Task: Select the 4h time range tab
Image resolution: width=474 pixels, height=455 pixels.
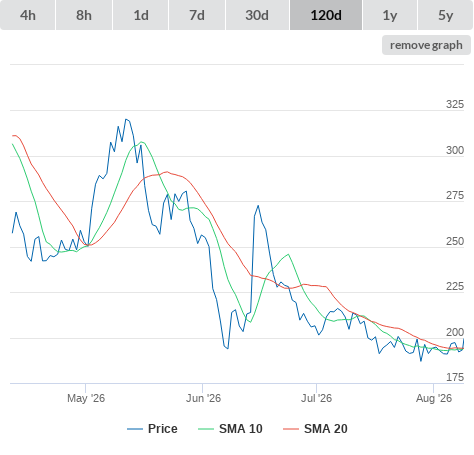Action: [28, 15]
